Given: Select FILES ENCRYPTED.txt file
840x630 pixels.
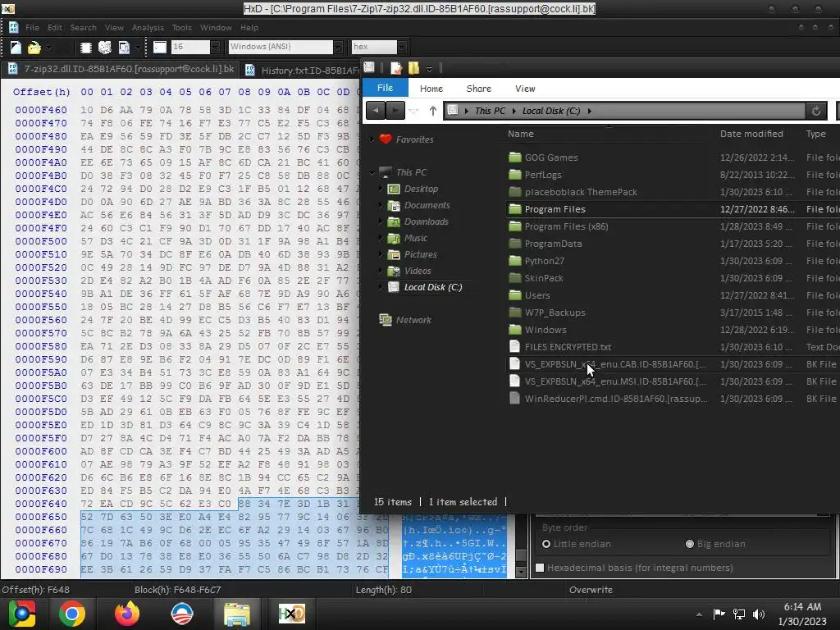Looking at the screenshot, I should pos(568,347).
